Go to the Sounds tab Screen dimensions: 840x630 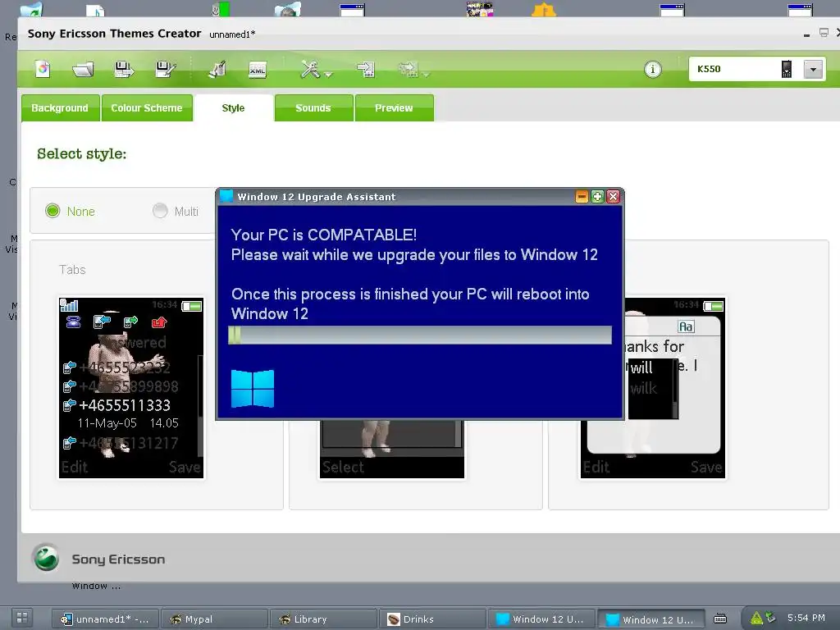pos(313,107)
